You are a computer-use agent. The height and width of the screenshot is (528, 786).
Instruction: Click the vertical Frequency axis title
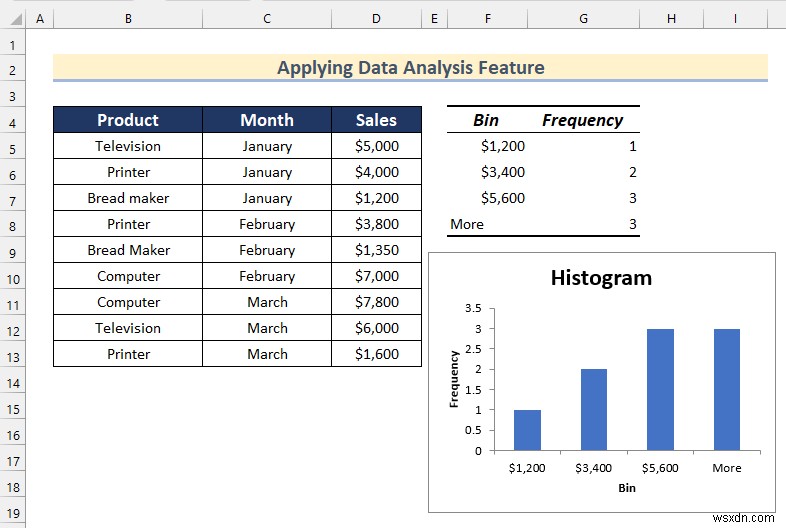click(454, 379)
